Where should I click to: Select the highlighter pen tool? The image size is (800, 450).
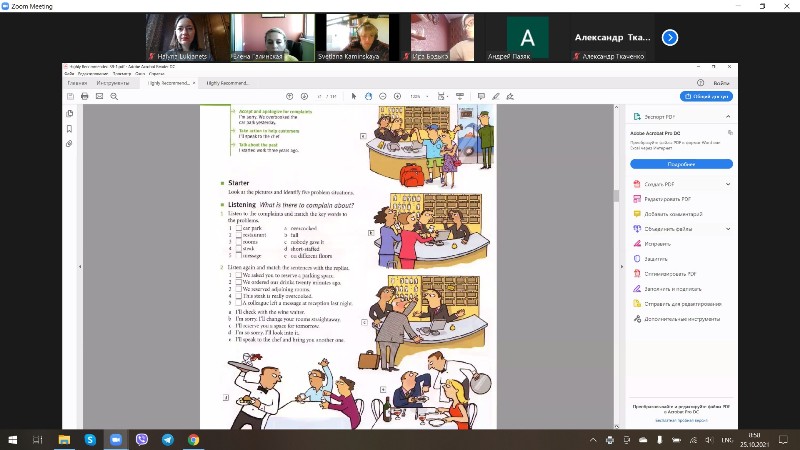pos(495,96)
